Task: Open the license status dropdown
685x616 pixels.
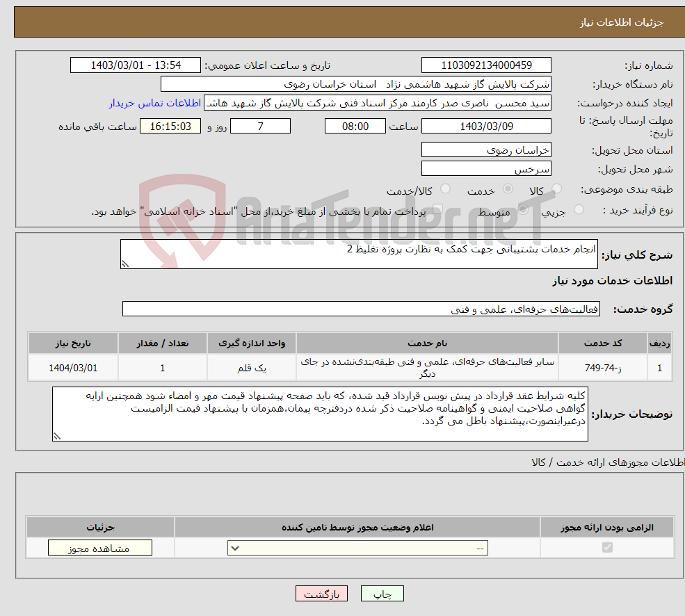Action: 357,548
